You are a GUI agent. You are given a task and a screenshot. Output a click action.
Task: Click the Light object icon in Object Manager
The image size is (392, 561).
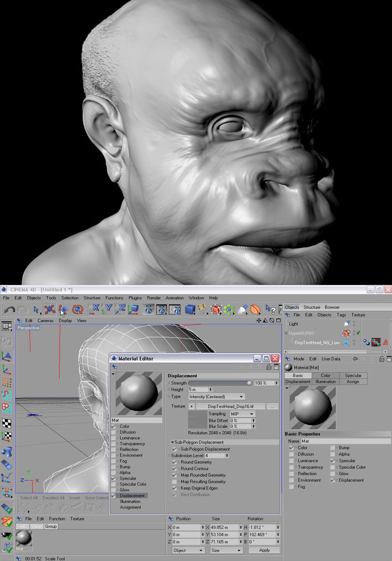click(x=347, y=324)
